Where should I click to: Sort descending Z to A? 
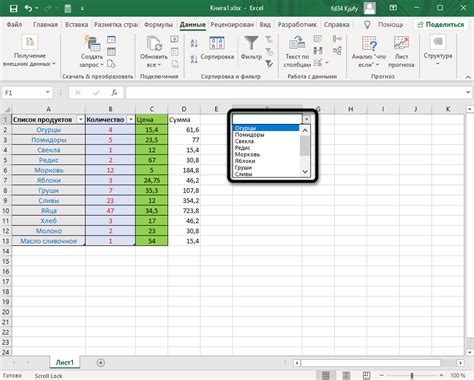pyautogui.click(x=194, y=59)
